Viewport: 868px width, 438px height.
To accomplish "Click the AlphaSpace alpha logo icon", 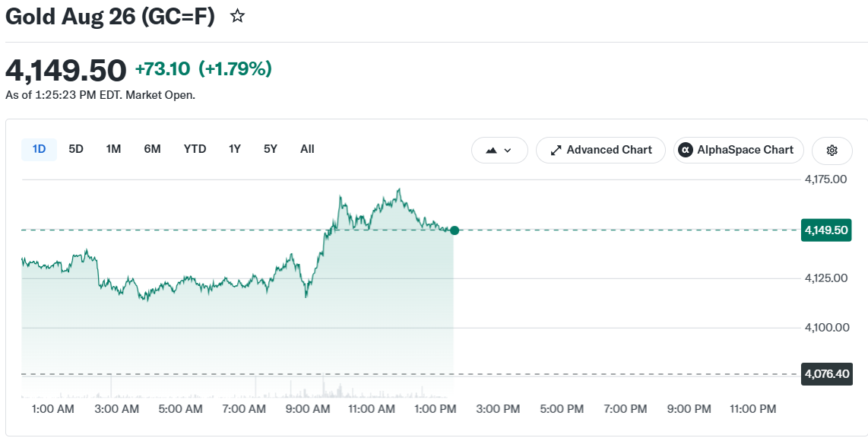I will point(686,150).
